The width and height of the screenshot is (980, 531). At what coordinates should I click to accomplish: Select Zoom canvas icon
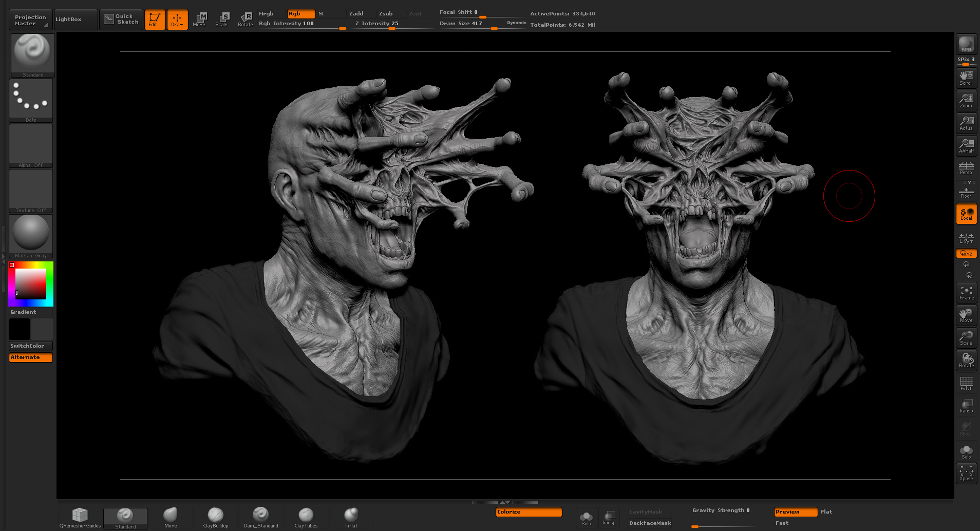tap(966, 101)
